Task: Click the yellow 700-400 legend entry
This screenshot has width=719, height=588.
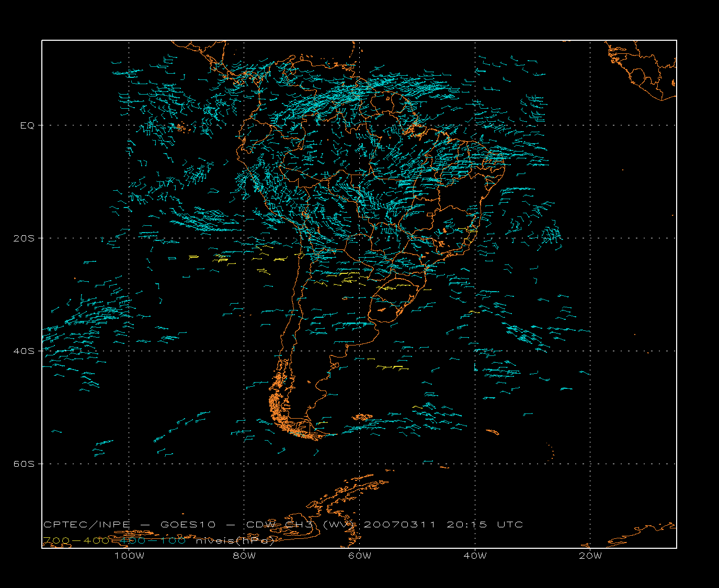Action: 76,540
